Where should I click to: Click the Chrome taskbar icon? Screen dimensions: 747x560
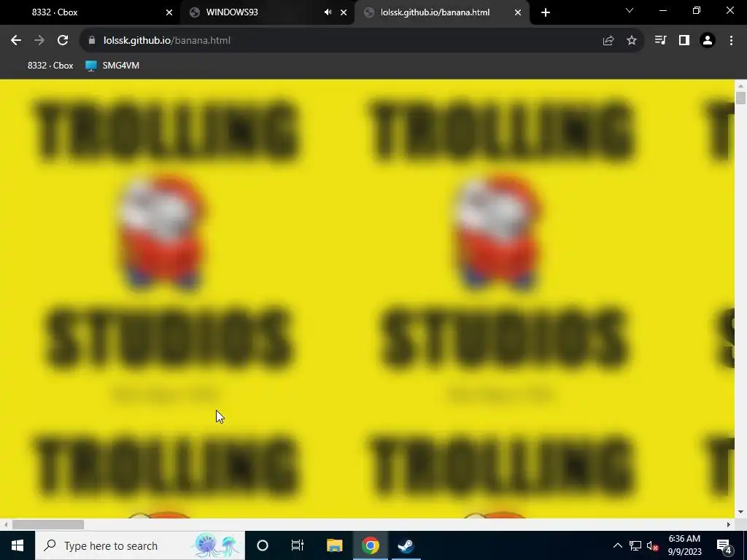click(371, 545)
